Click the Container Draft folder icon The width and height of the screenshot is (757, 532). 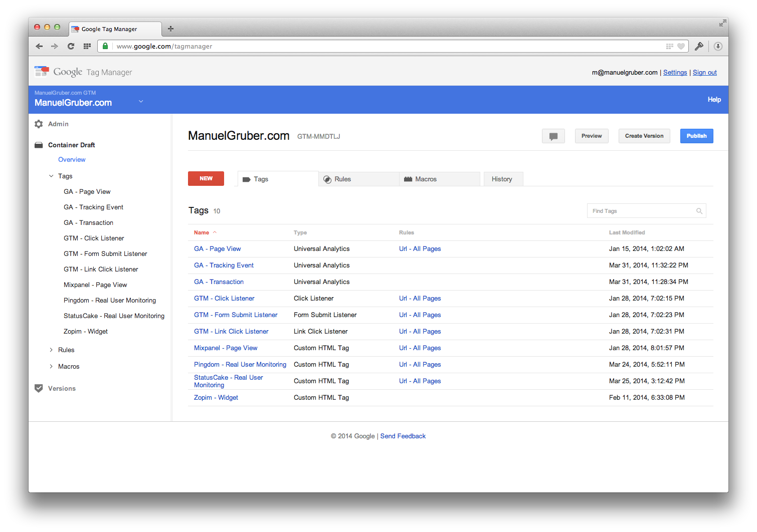tap(39, 145)
